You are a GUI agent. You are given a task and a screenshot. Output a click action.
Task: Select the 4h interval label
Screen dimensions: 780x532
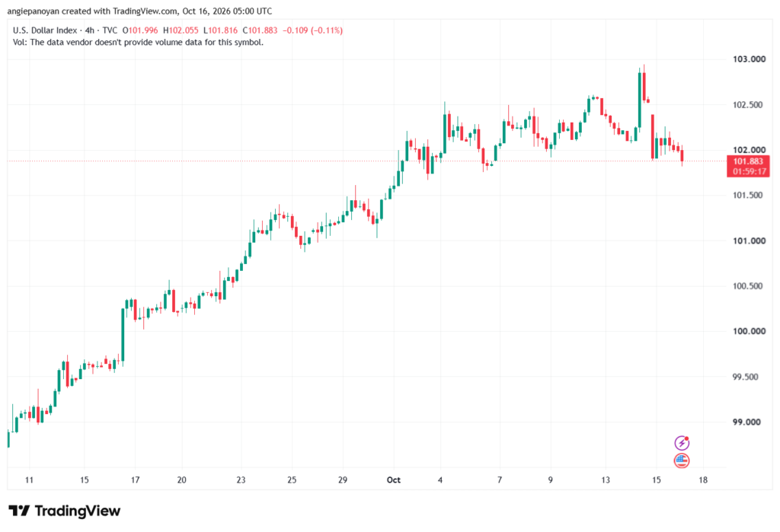pos(90,30)
